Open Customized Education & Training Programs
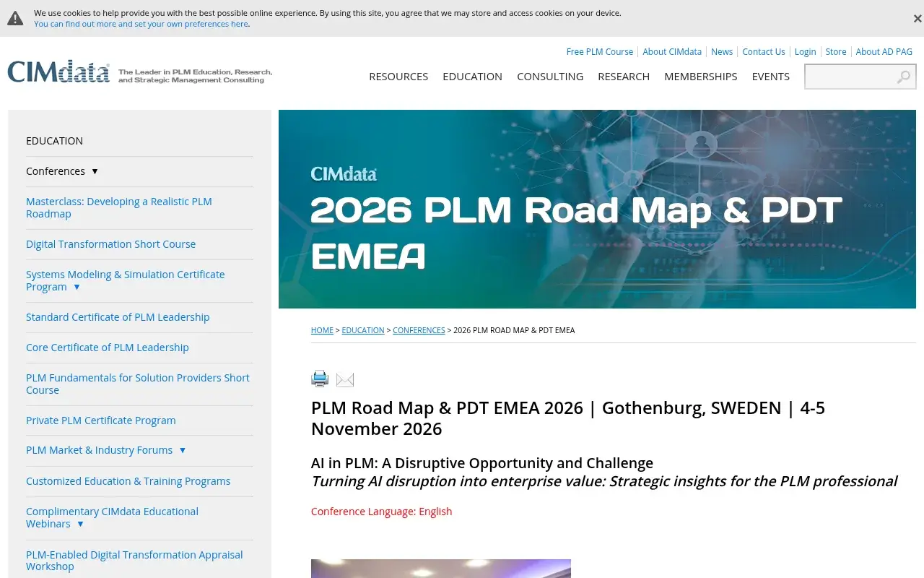 tap(128, 481)
